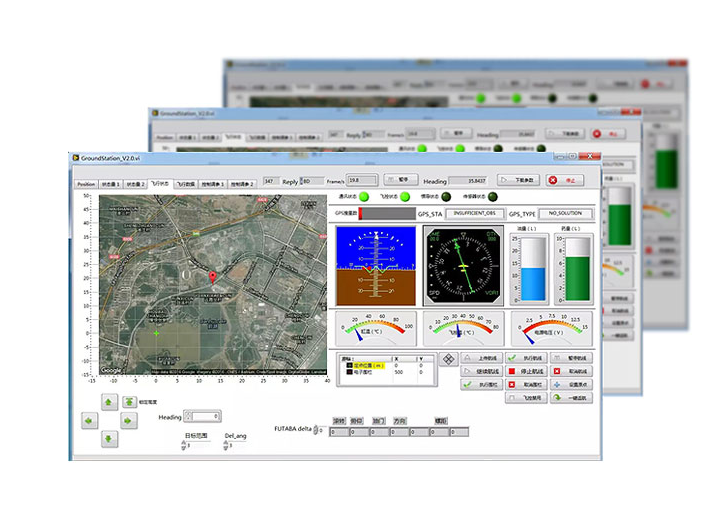The image size is (727, 520).
Task: Toggle the 飞控状态 green indicator light
Action: pos(405,196)
